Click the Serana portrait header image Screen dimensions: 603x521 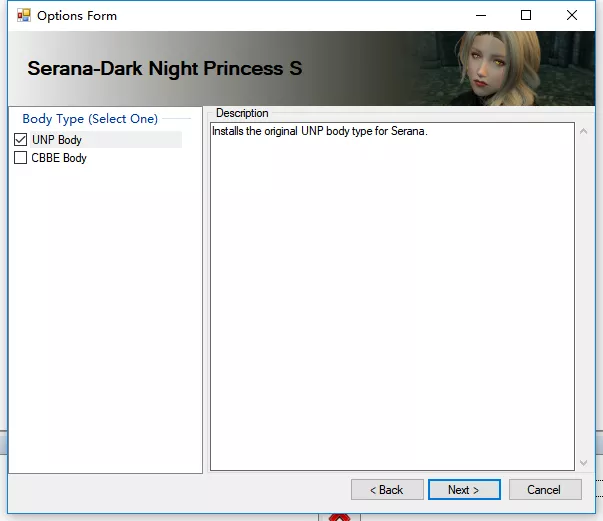(500, 68)
